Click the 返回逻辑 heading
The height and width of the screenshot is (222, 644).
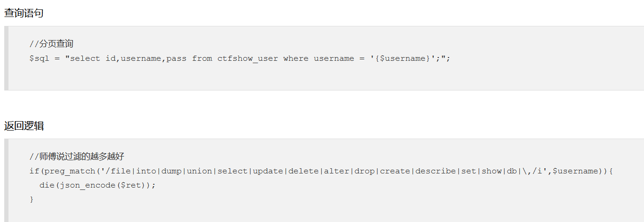click(x=24, y=126)
